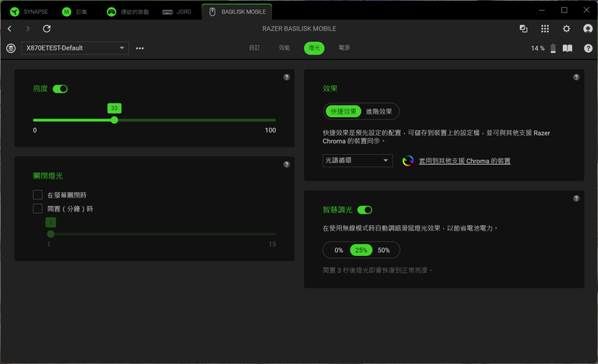Screen dimensions: 598x364
Task: Select the 50% dimming option
Action: click(383, 250)
